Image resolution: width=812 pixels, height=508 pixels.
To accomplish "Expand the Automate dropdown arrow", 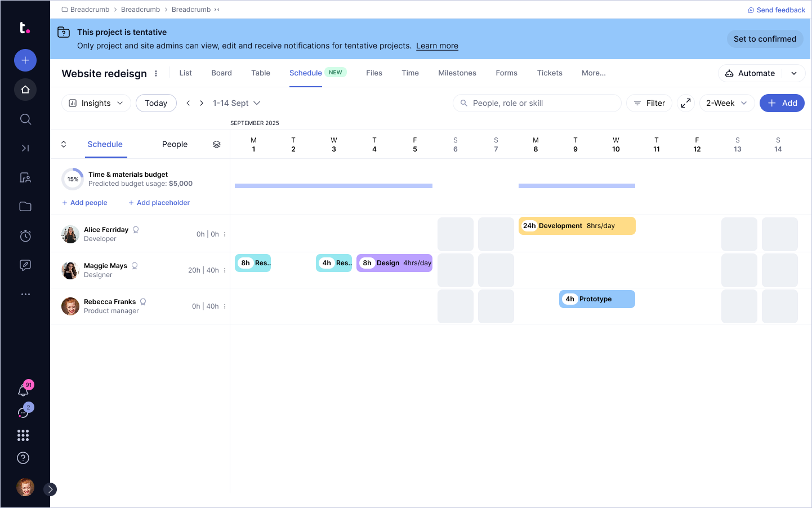I will 794,73.
